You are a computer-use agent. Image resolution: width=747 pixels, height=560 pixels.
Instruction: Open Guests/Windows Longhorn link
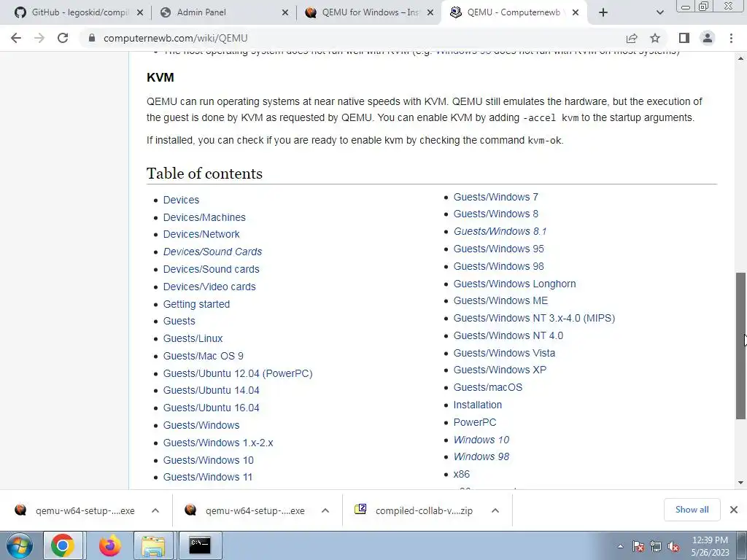[x=514, y=284]
